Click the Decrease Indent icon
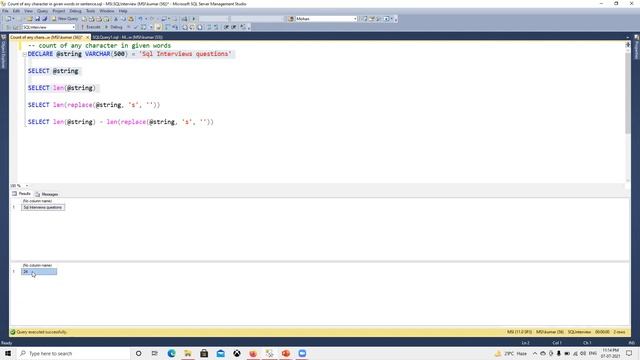Image resolution: width=640 pixels, height=360 pixels. [227, 27]
